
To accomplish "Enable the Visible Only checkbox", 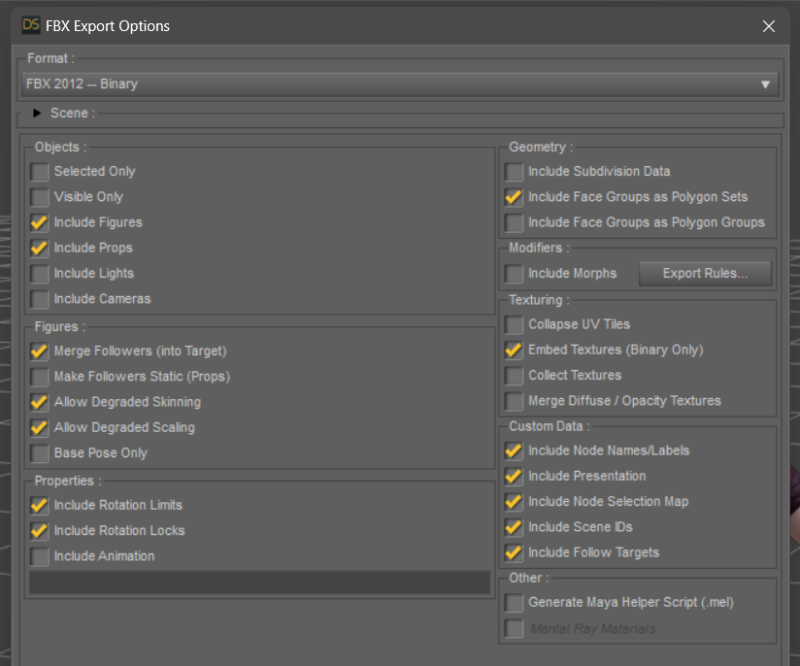I will click(40, 197).
